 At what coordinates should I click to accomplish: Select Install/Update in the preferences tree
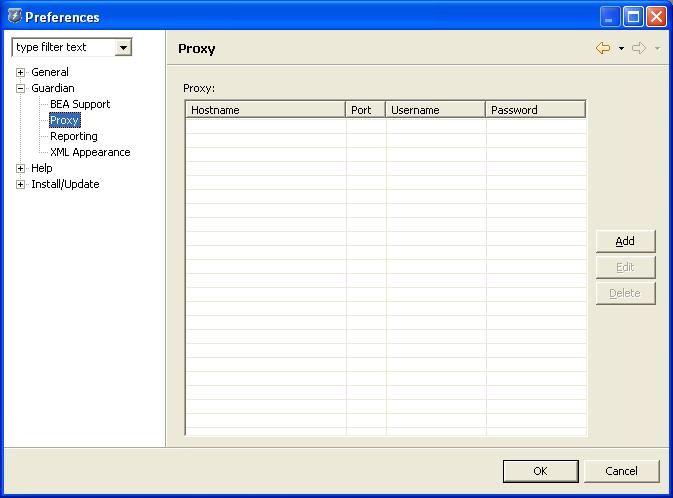(65, 184)
